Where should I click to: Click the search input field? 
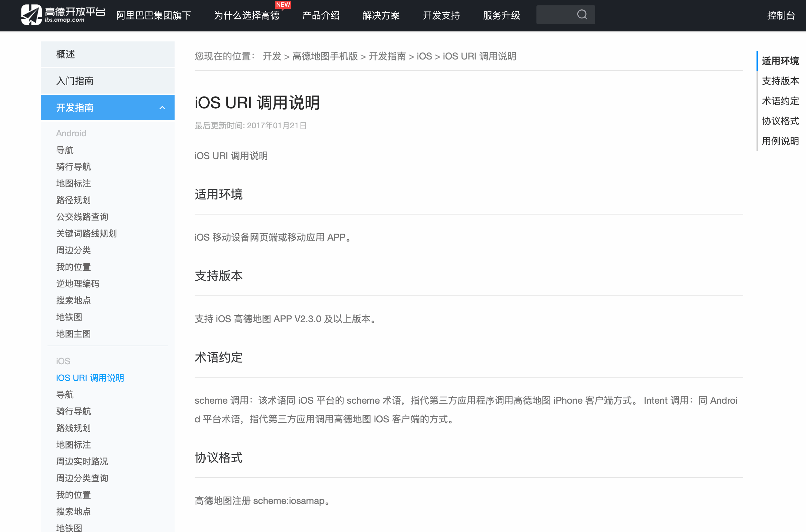point(556,15)
